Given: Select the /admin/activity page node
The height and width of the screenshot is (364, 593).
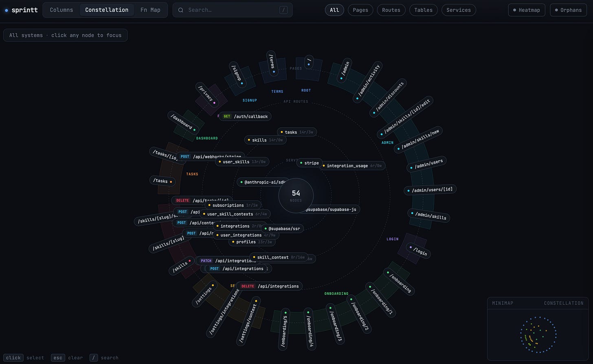Looking at the screenshot, I should [x=369, y=81].
